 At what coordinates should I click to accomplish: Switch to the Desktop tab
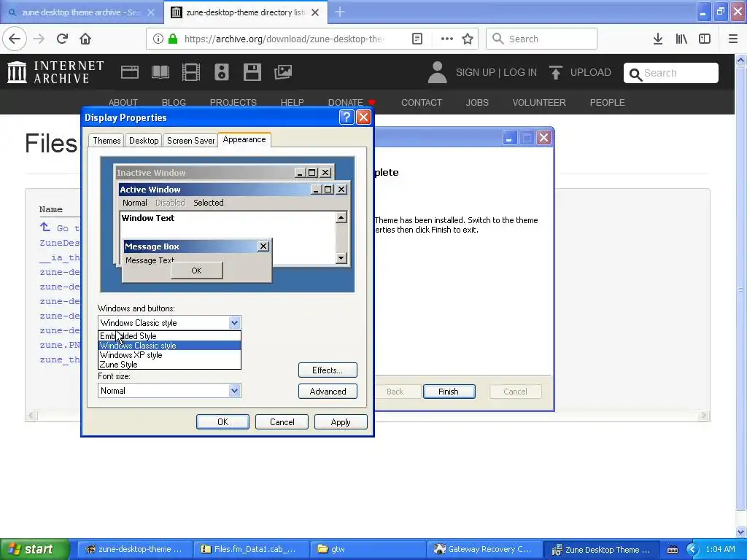coord(144,141)
